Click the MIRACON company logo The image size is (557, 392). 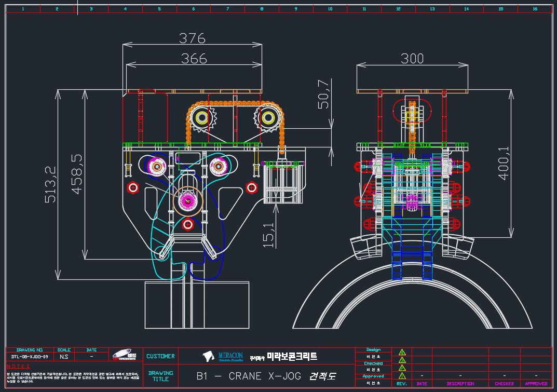[x=223, y=357]
